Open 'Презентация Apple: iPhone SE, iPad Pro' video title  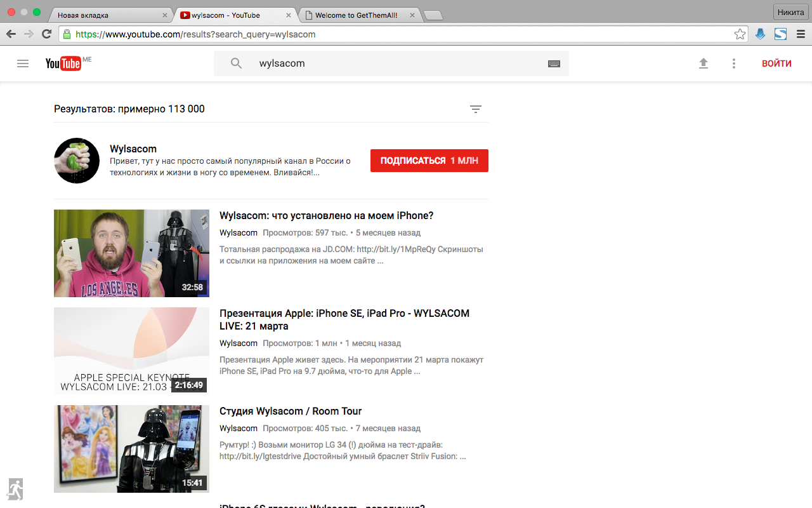(x=344, y=319)
